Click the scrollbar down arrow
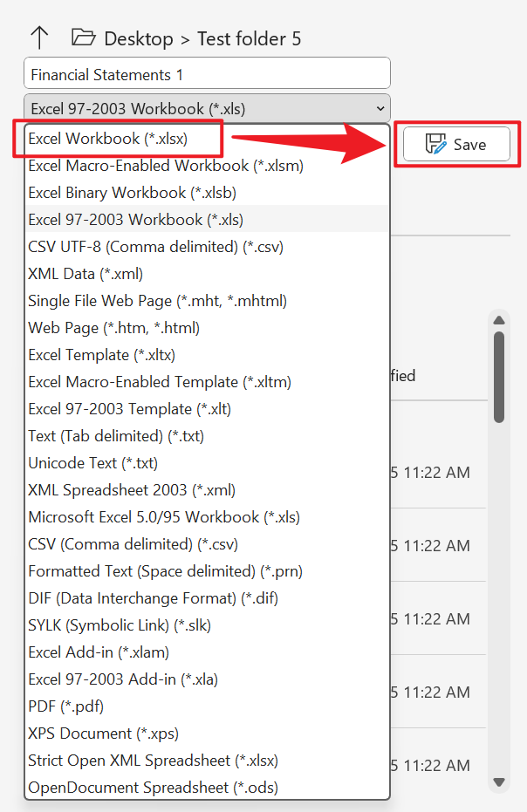 click(499, 782)
